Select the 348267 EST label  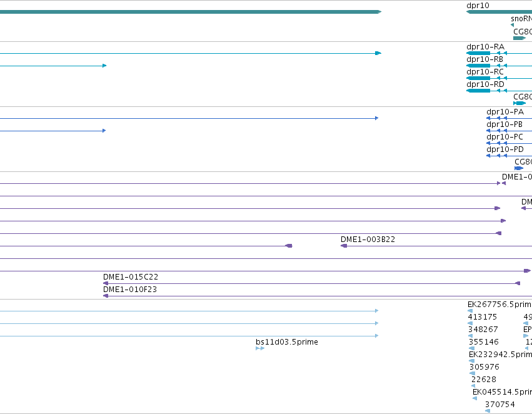point(483,330)
